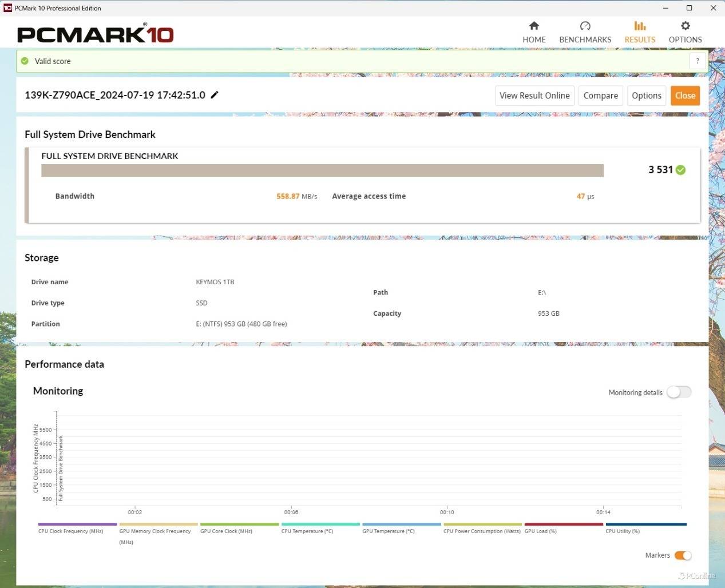Click the path value E:\
The height and width of the screenshot is (588, 725).
click(x=542, y=292)
